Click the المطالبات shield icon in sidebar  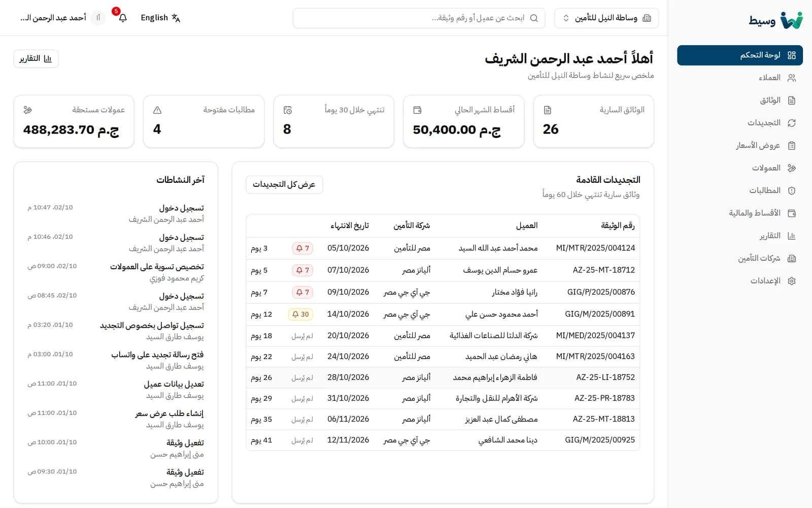792,190
